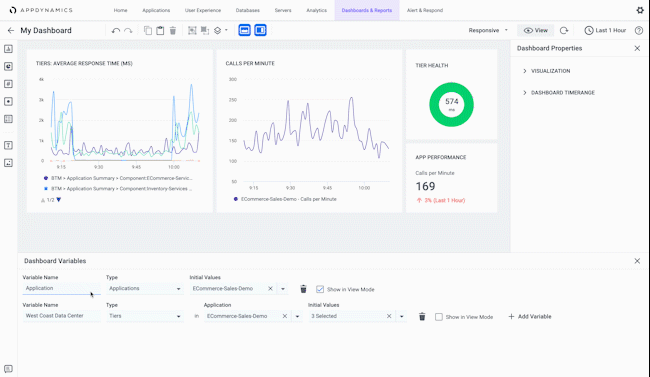Open the Dashboards & Reports tab
650x377 pixels.
click(367, 10)
